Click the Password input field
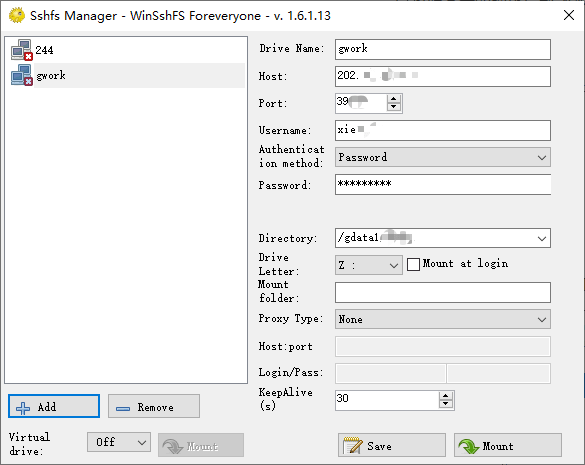The height and width of the screenshot is (465, 585). [442, 184]
